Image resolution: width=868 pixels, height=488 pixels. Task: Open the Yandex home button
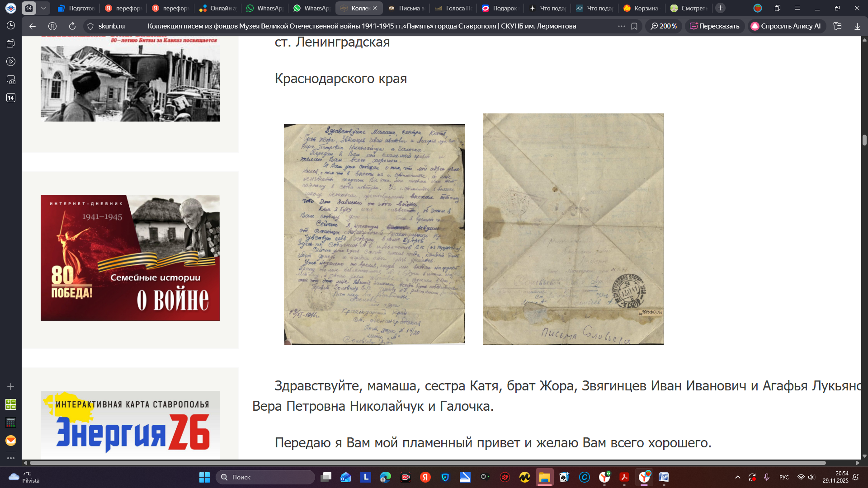click(x=52, y=26)
